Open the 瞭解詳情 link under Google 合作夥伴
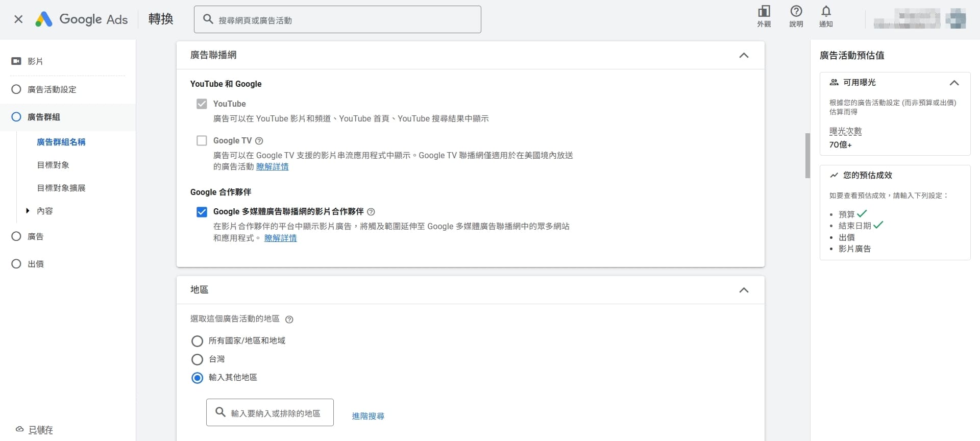This screenshot has width=980, height=441. 280,238
